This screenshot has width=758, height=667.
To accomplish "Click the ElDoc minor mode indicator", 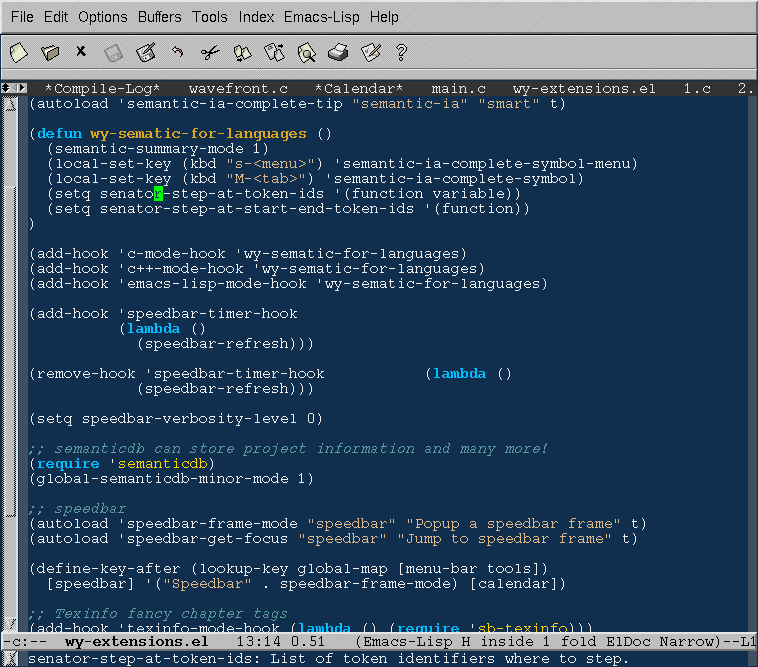I will [627, 642].
